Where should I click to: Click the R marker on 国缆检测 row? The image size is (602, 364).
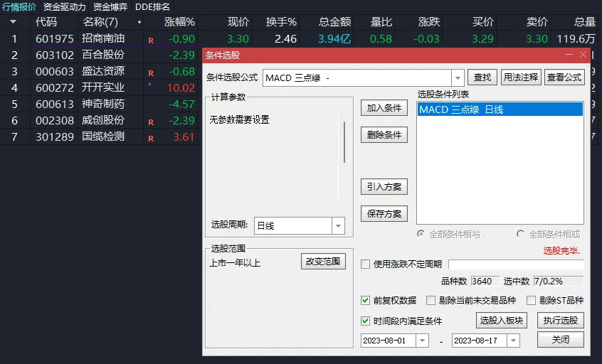pos(151,139)
